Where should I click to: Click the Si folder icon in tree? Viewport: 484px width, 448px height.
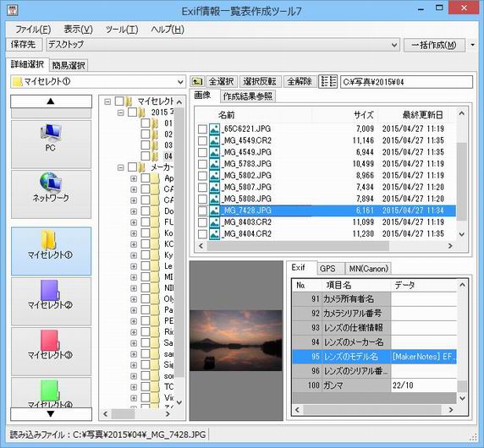point(155,365)
